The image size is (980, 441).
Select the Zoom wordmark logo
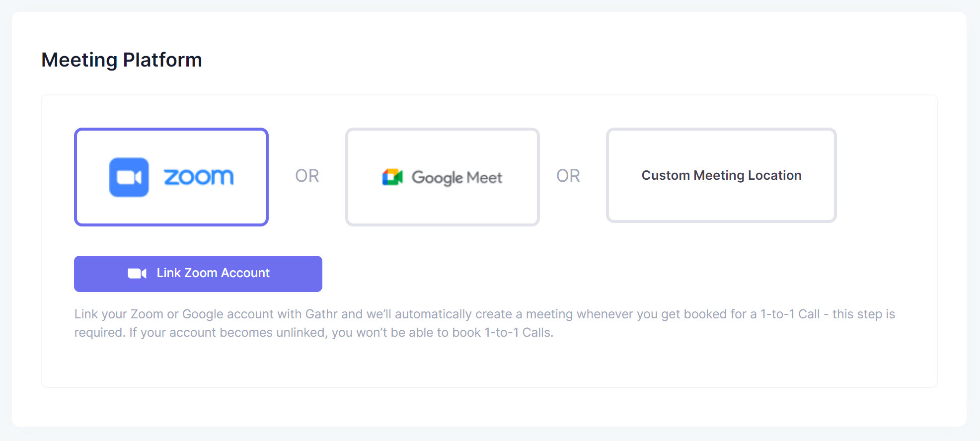199,177
